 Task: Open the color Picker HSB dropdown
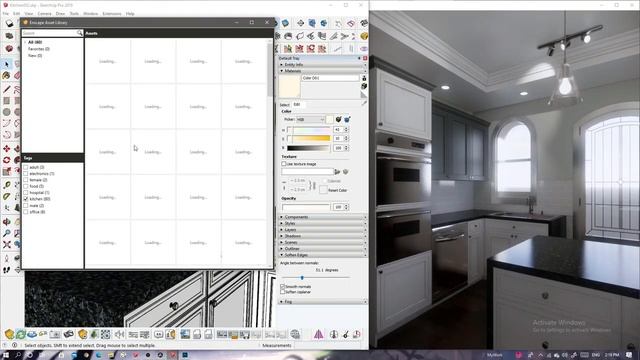(x=310, y=120)
